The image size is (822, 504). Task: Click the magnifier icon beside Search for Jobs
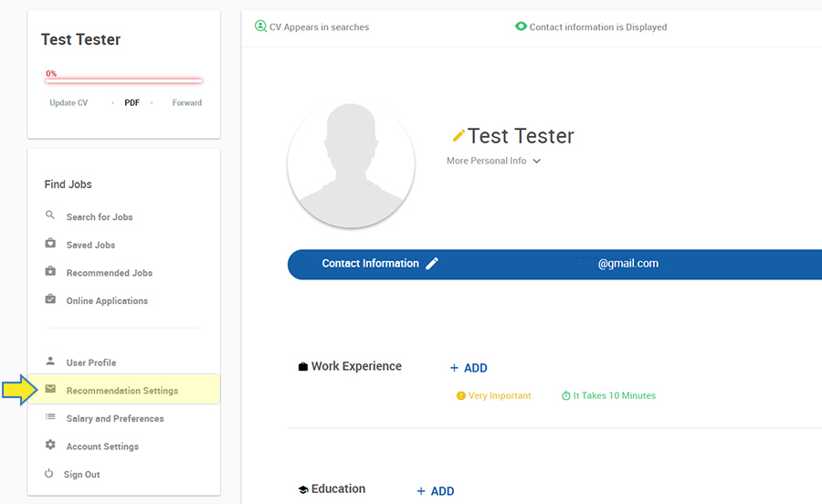(50, 216)
